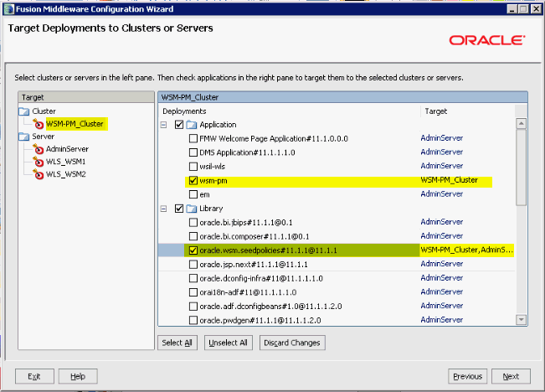Uncheck the wsm-pm application checkbox
The height and width of the screenshot is (392, 545).
point(193,180)
